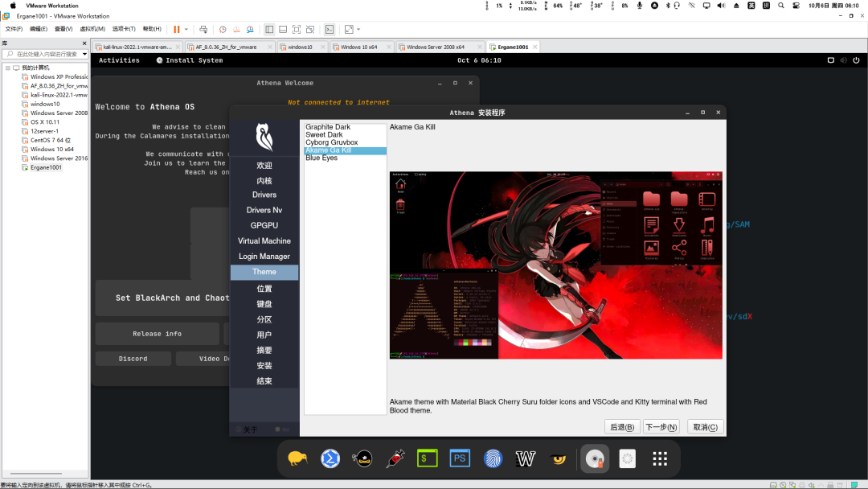This screenshot has width=868, height=489.
Task: Select Windows XP Professional in the library
Action: point(55,77)
